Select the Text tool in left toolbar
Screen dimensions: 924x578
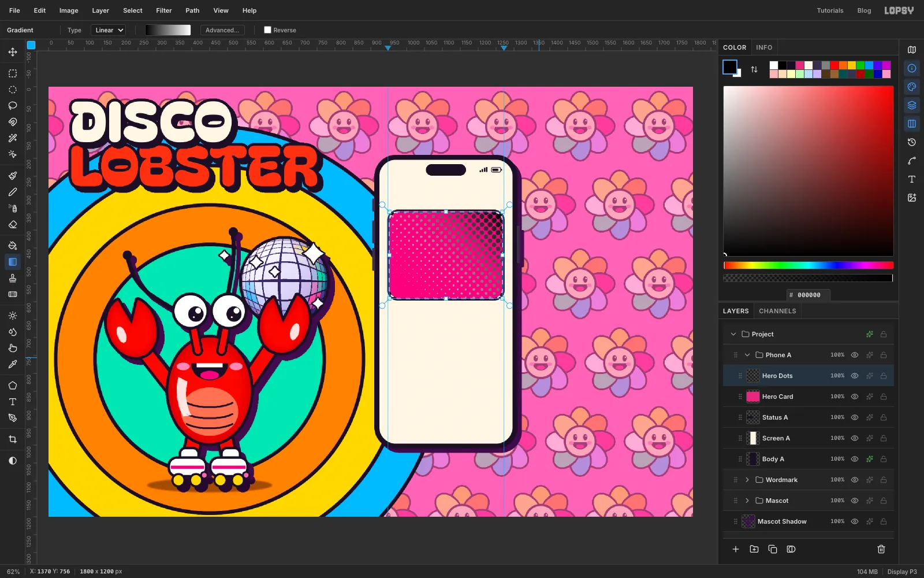click(x=13, y=402)
